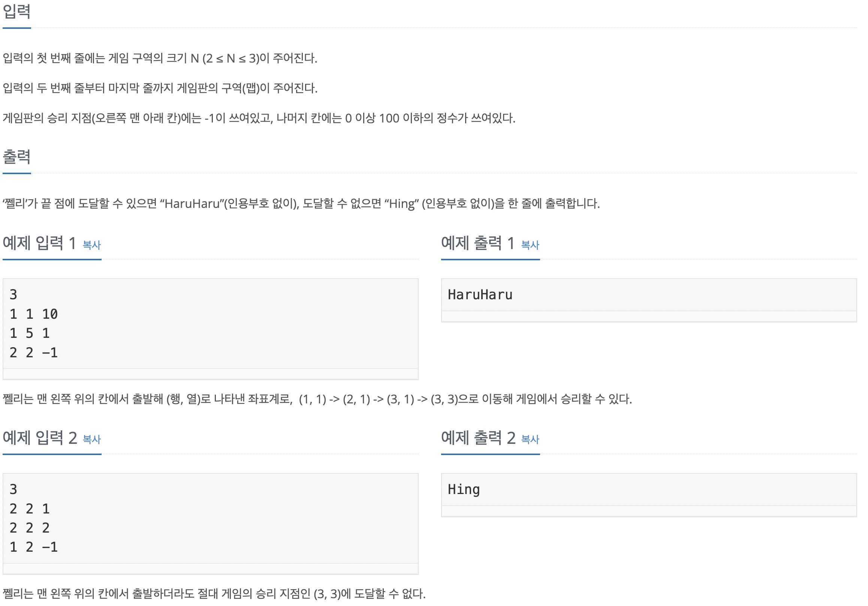868x606 pixels.
Task: Click the HaruHaru sample output text
Action: (x=480, y=295)
